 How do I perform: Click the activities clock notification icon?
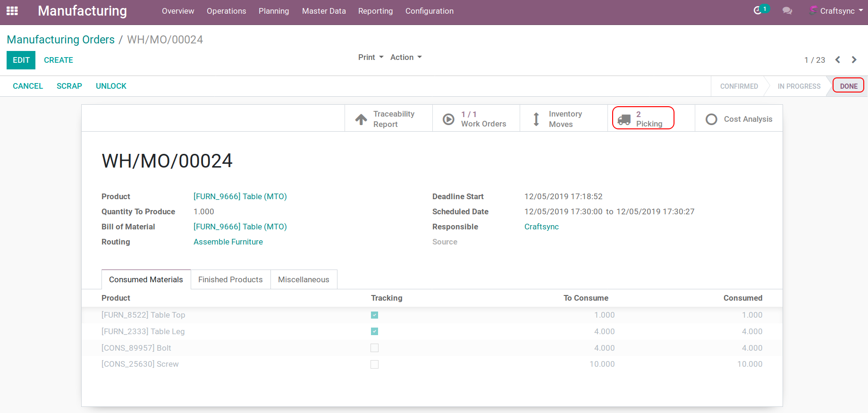tap(758, 10)
